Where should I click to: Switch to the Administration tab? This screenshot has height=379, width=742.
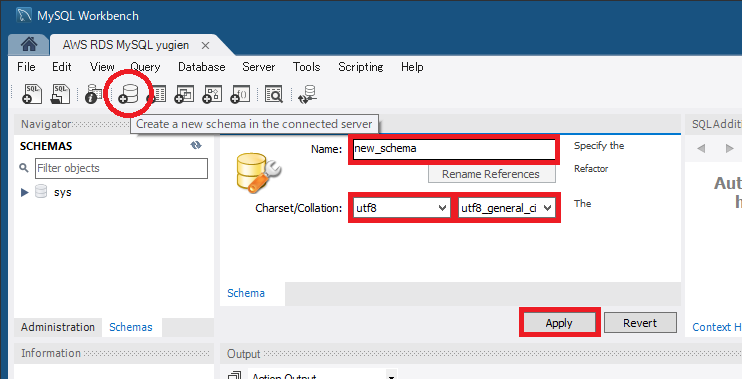[x=58, y=327]
